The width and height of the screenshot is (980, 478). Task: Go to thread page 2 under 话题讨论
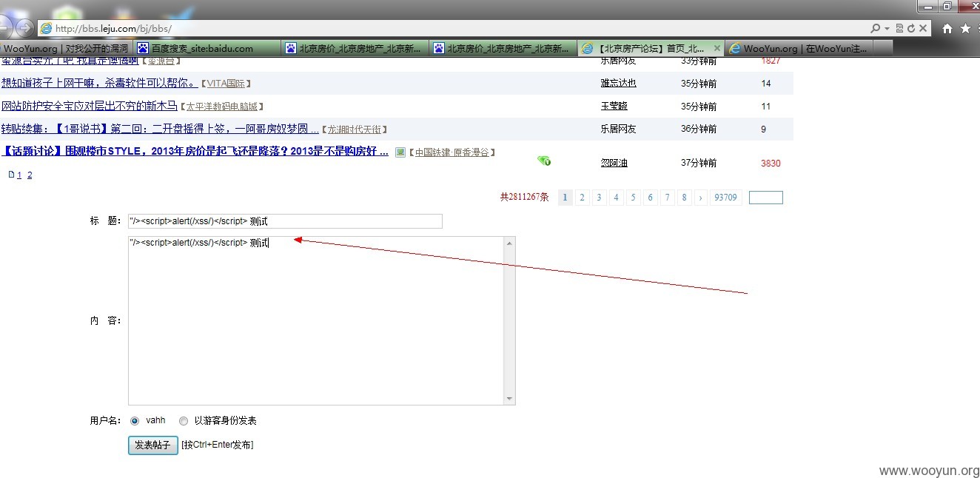(30, 175)
